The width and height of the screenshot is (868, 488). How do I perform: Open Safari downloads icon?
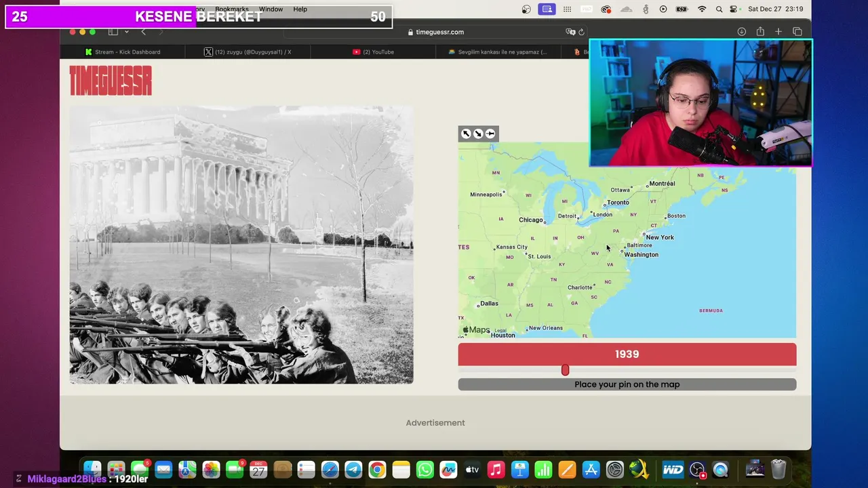[742, 32]
